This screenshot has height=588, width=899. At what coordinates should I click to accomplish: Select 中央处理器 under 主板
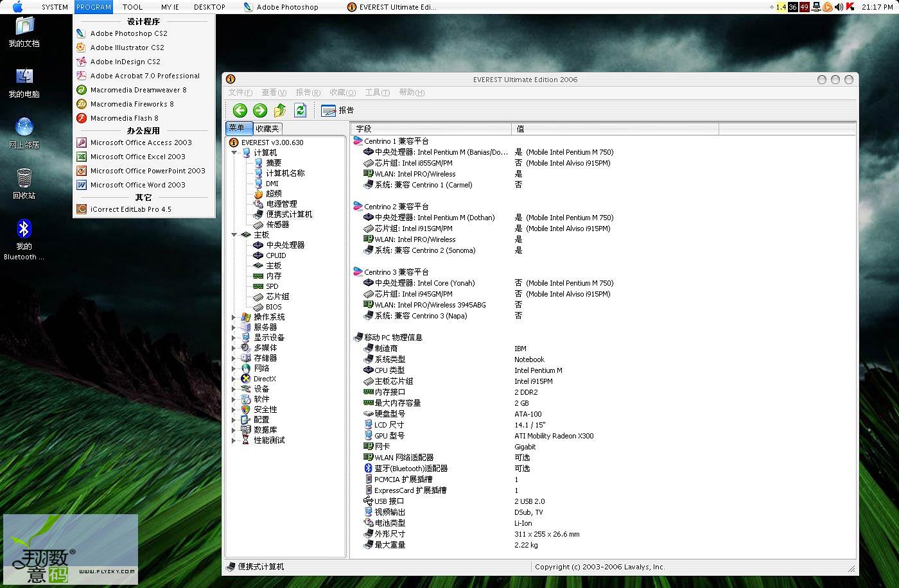[286, 245]
